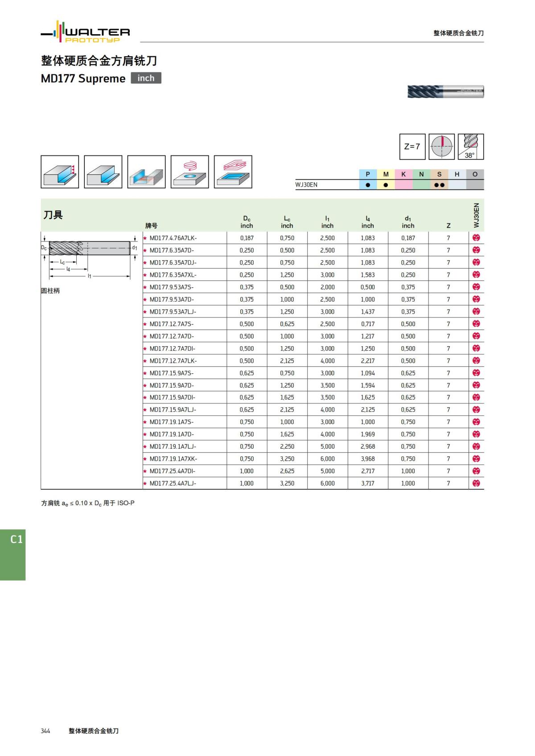This screenshot has width=535, height=756.
Task: Click the 整体硬质合金方肩铣刀 heading
Action: point(99,61)
